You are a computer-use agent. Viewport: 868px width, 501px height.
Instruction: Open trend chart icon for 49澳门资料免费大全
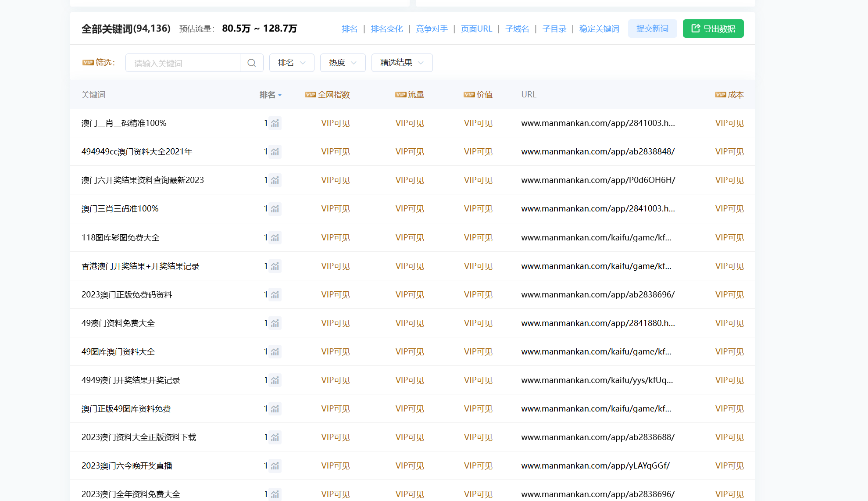[x=275, y=323]
